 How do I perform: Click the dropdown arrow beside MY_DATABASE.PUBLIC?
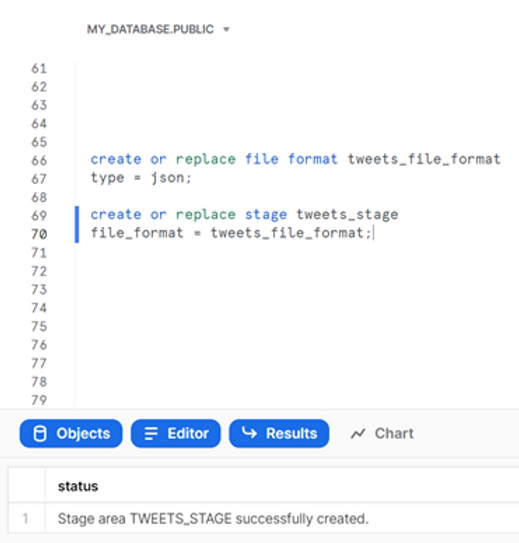(226, 29)
